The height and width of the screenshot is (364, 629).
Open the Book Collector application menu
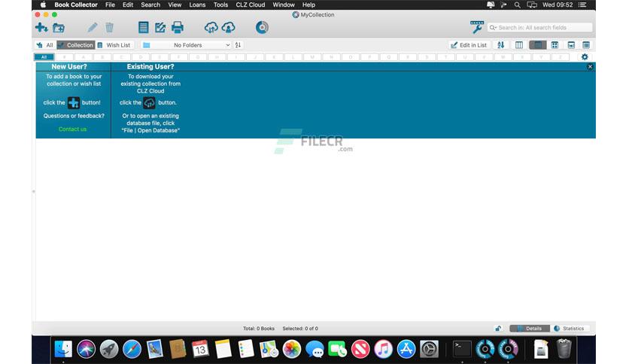(x=76, y=5)
